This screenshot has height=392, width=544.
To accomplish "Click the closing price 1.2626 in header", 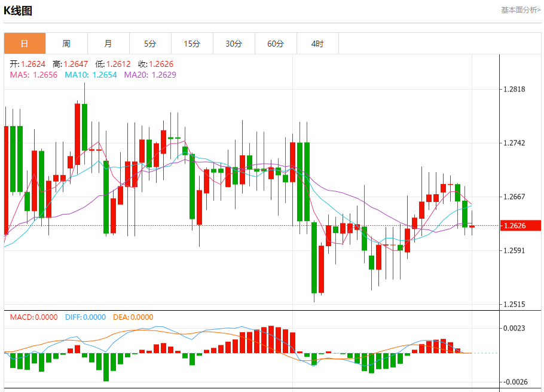I will click(161, 64).
